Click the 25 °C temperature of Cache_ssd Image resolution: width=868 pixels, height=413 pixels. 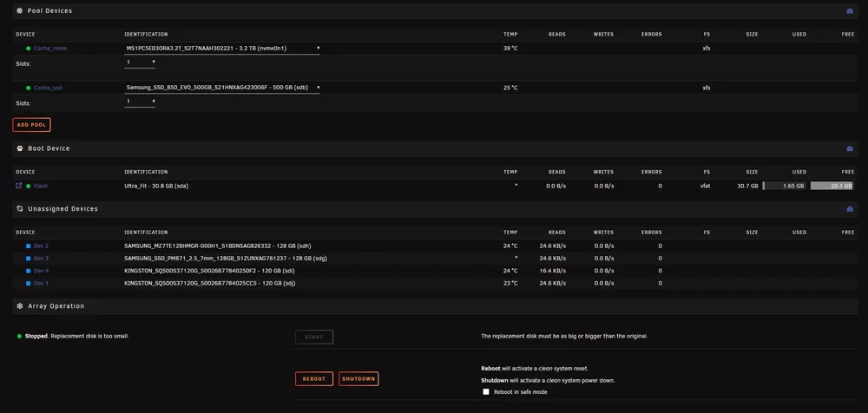click(x=511, y=88)
